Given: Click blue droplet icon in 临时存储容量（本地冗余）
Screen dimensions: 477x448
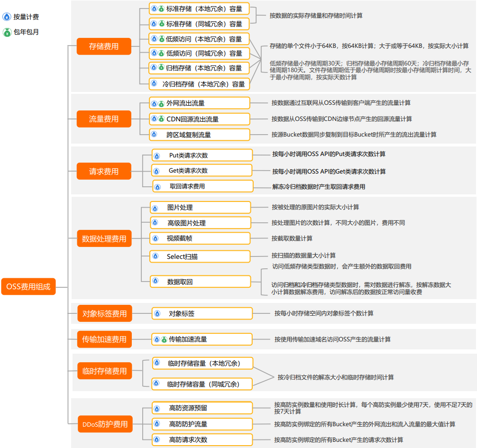Looking at the screenshot, I should (x=157, y=362).
